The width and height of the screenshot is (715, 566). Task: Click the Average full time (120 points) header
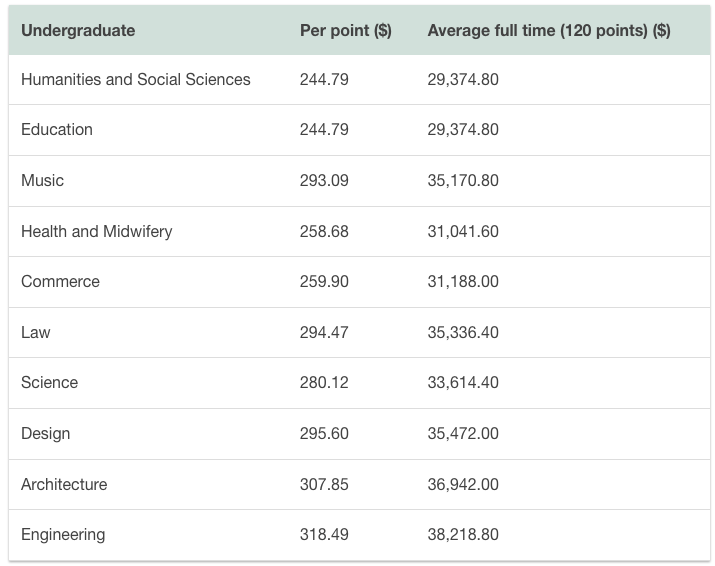(x=548, y=30)
